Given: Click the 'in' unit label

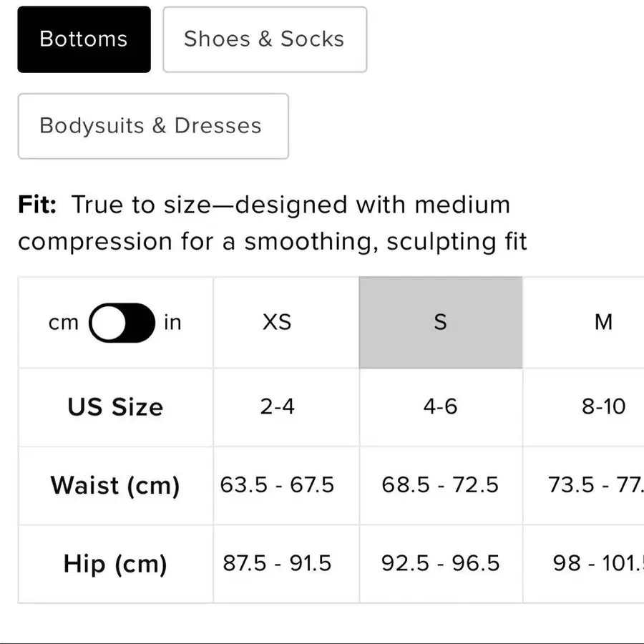Looking at the screenshot, I should (x=172, y=323).
